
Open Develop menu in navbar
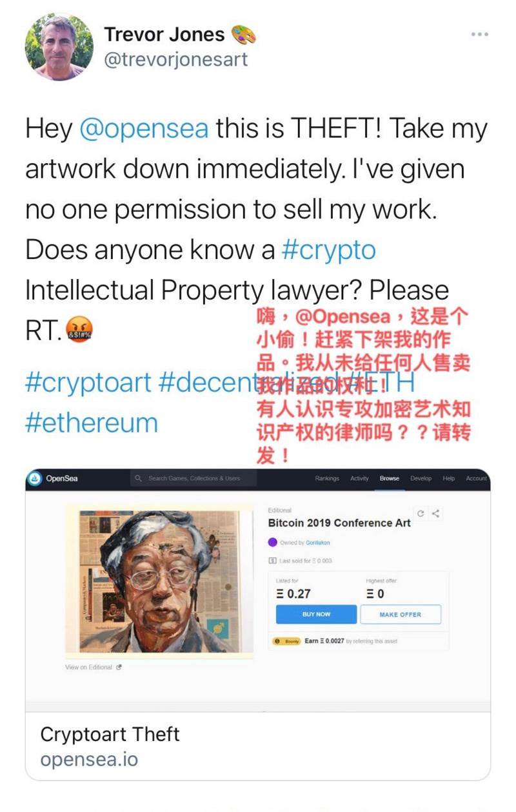click(421, 478)
